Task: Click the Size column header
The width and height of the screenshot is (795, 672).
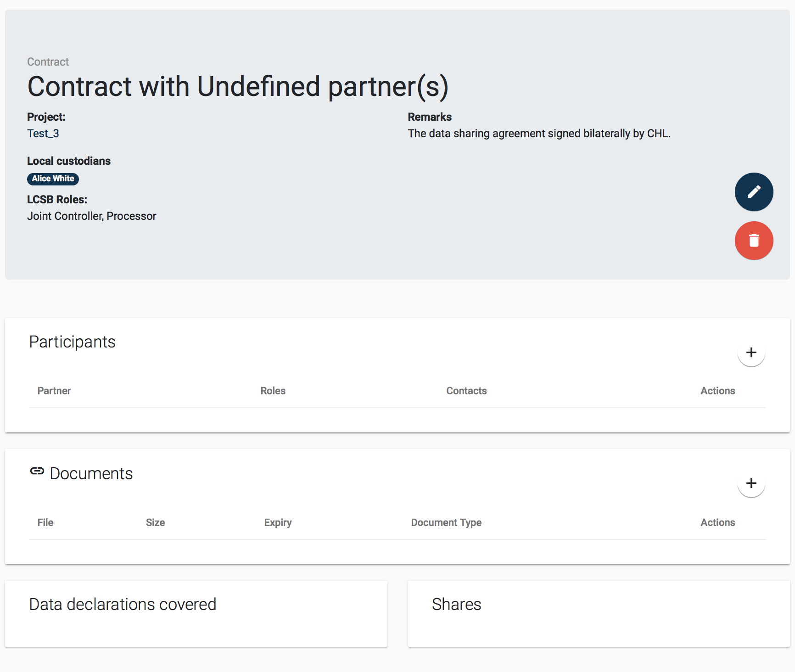Action: click(x=155, y=523)
